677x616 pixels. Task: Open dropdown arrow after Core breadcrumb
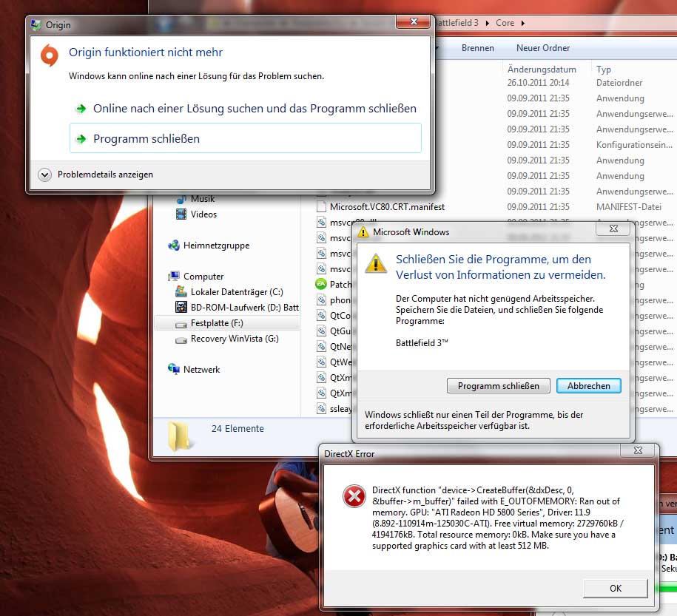click(x=523, y=24)
